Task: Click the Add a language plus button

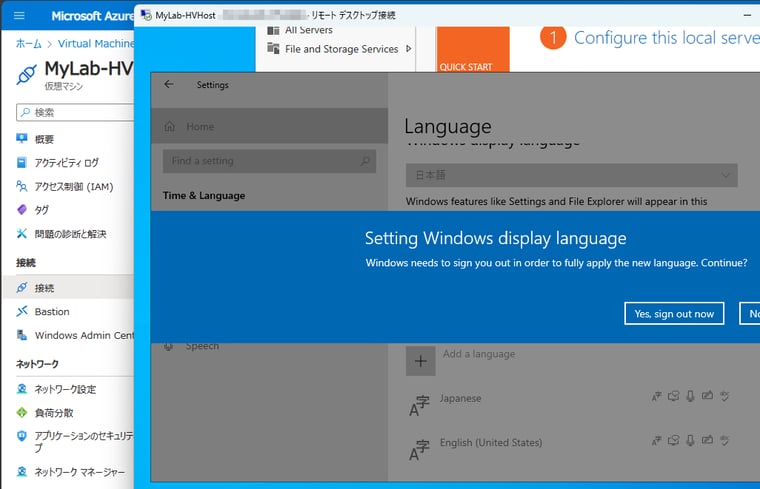Action: (x=421, y=361)
